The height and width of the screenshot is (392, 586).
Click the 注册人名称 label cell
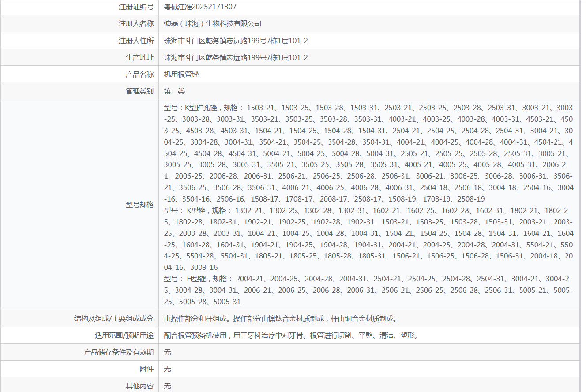(x=79, y=24)
